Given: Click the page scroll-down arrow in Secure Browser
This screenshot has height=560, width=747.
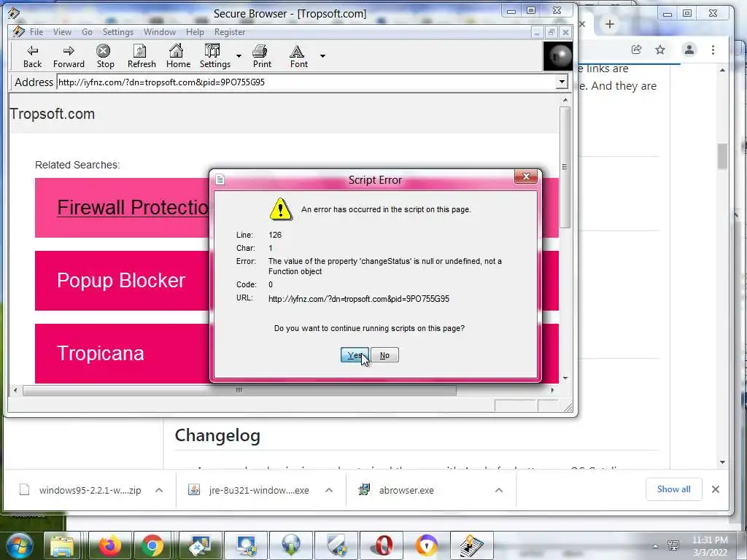Looking at the screenshot, I should pyautogui.click(x=565, y=378).
